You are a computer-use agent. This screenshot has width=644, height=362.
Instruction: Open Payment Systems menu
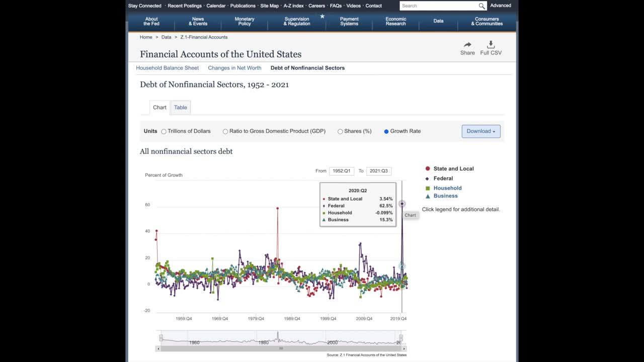349,21
